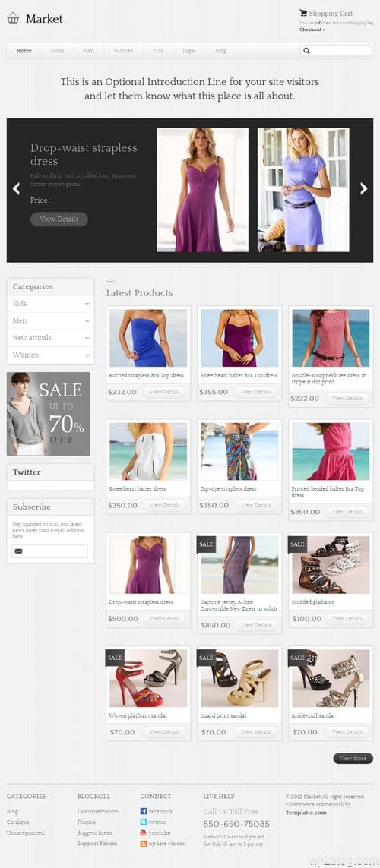The width and height of the screenshot is (380, 868).
Task: Open the Men menu item
Action: [x=89, y=51]
